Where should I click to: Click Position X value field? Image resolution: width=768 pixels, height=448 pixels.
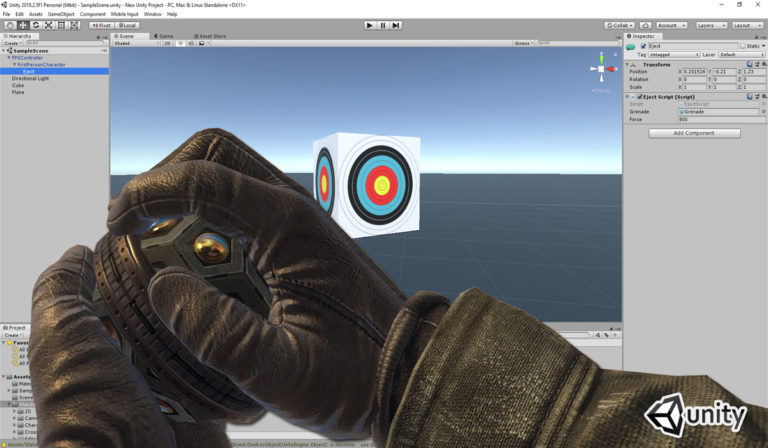point(694,71)
